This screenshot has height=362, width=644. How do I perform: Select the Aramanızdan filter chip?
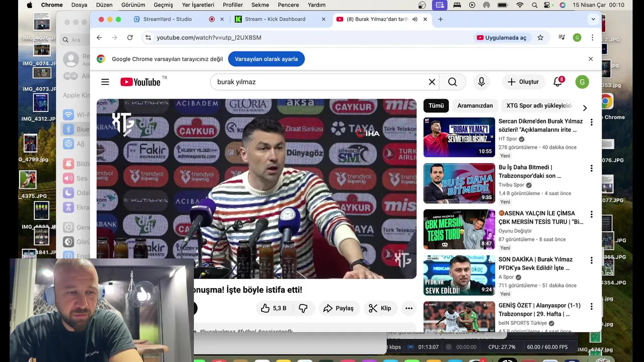[475, 106]
